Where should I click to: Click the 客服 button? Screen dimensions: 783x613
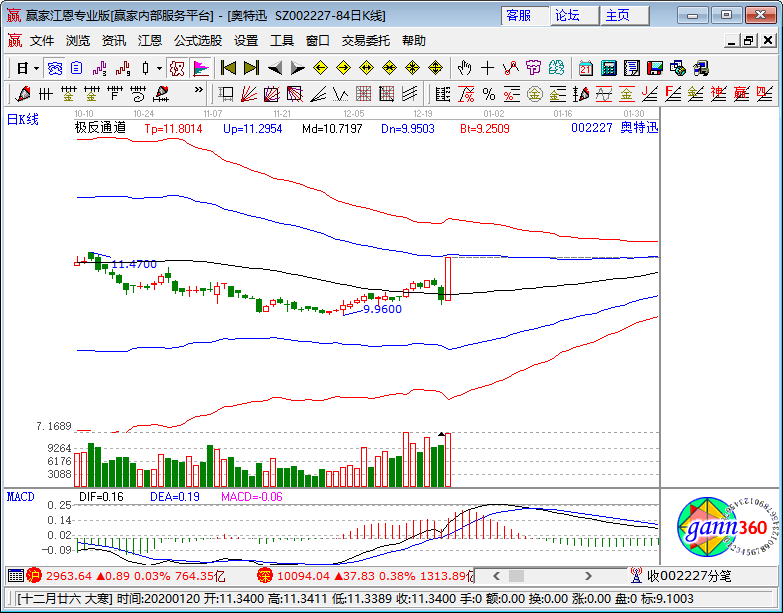point(524,15)
